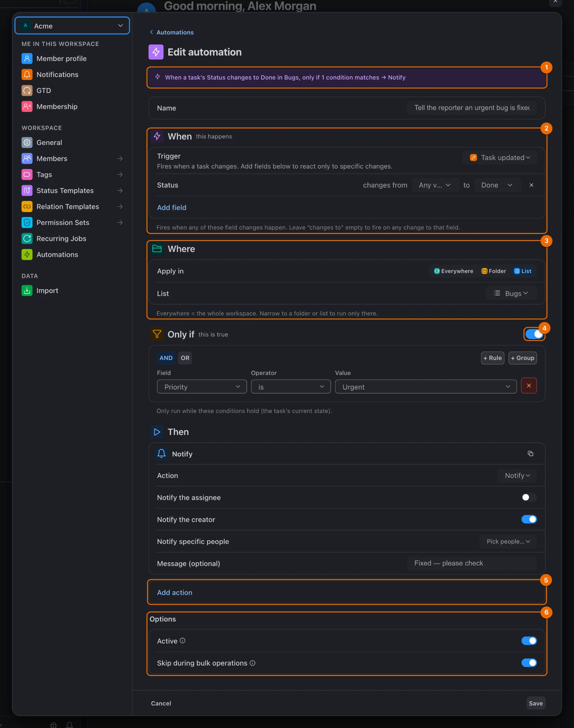
Task: Select Everywhere scope option
Action: pyautogui.click(x=453, y=271)
